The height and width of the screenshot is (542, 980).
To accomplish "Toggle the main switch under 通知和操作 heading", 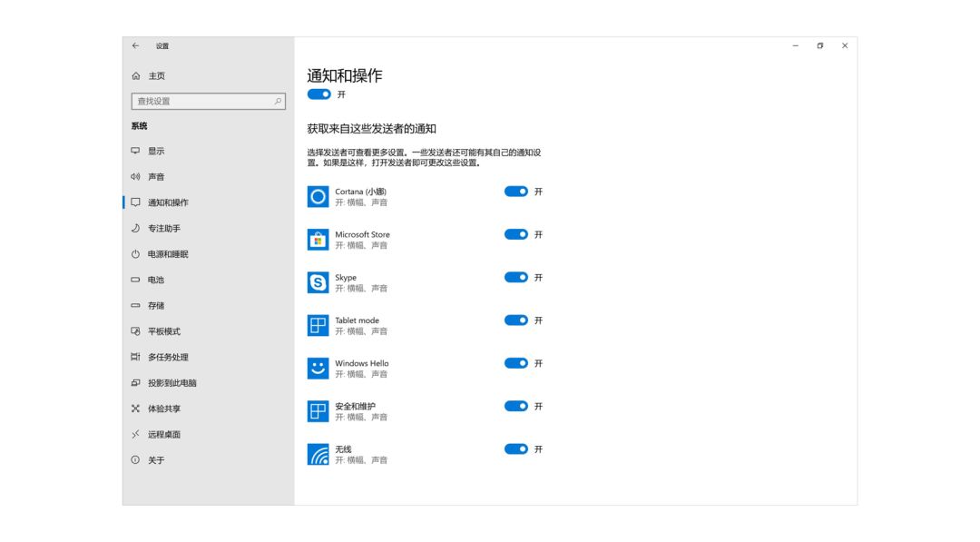I will coord(319,94).
